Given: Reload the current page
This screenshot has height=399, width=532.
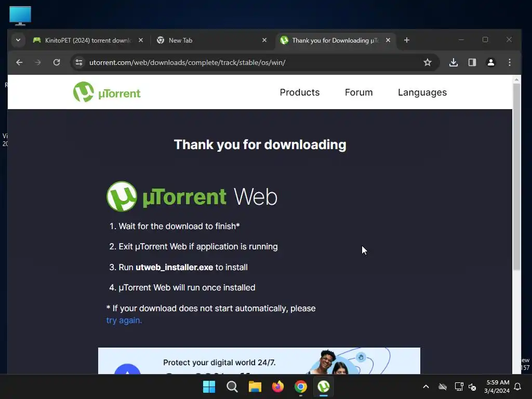Looking at the screenshot, I should pos(57,62).
